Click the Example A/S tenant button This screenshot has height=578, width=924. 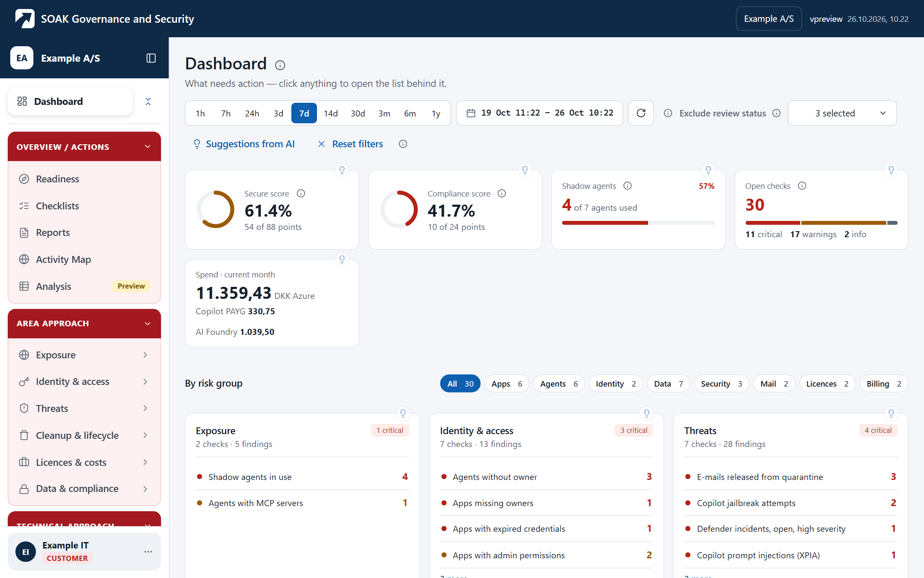click(769, 19)
